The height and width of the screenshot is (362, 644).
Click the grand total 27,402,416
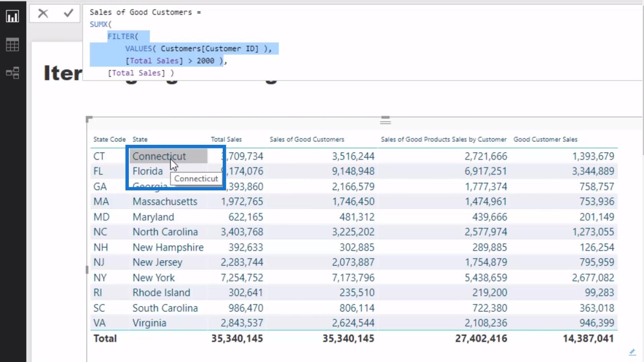click(x=481, y=339)
